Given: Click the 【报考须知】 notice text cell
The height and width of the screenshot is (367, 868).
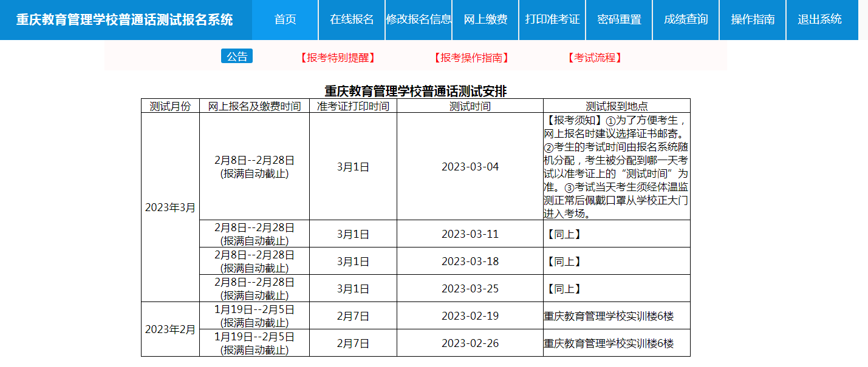Looking at the screenshot, I should 617,167.
